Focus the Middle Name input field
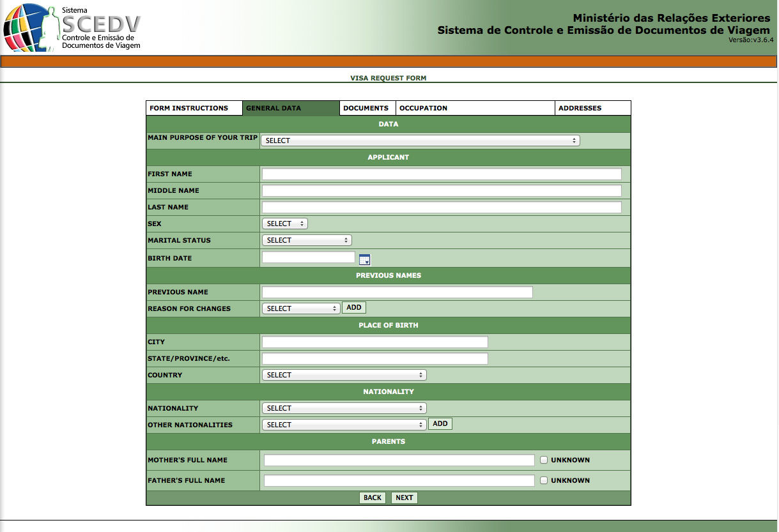The image size is (779, 532). tap(442, 190)
